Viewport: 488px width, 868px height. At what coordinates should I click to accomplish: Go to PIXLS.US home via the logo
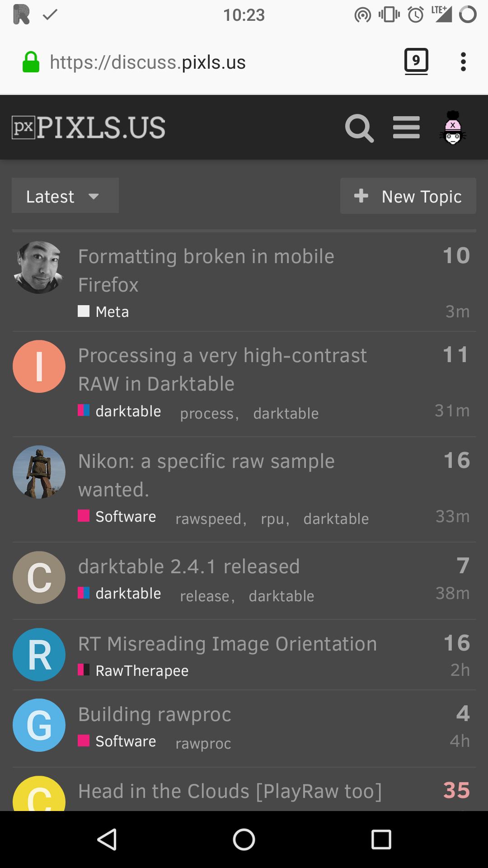pos(89,127)
